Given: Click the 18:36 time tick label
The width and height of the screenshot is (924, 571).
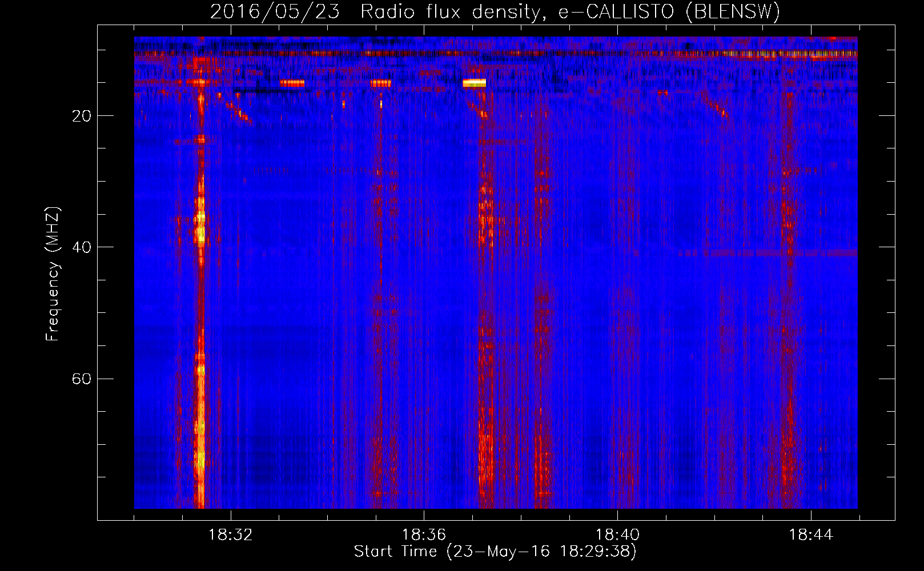Looking at the screenshot, I should pyautogui.click(x=424, y=535).
